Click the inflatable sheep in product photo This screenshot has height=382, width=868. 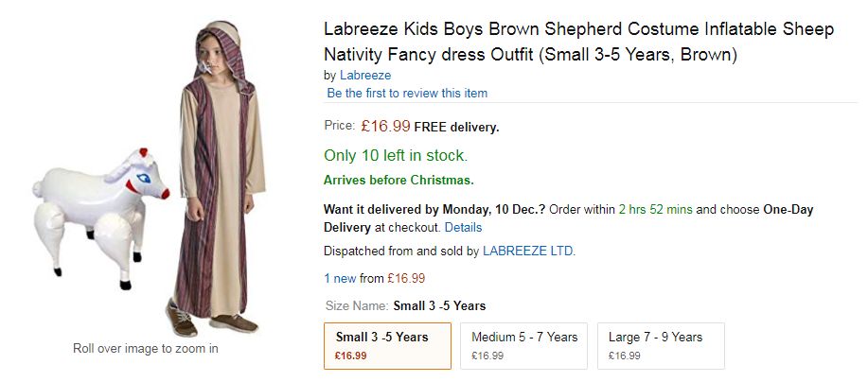point(99,217)
